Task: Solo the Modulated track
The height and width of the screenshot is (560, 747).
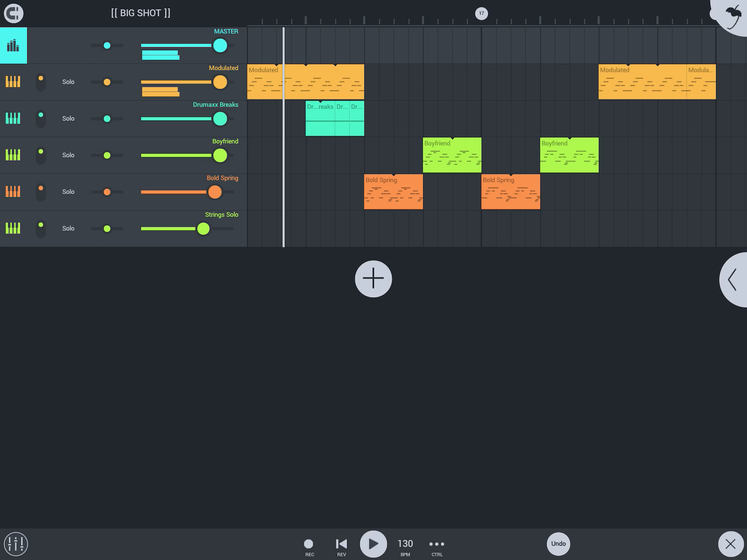Action: pos(68,82)
